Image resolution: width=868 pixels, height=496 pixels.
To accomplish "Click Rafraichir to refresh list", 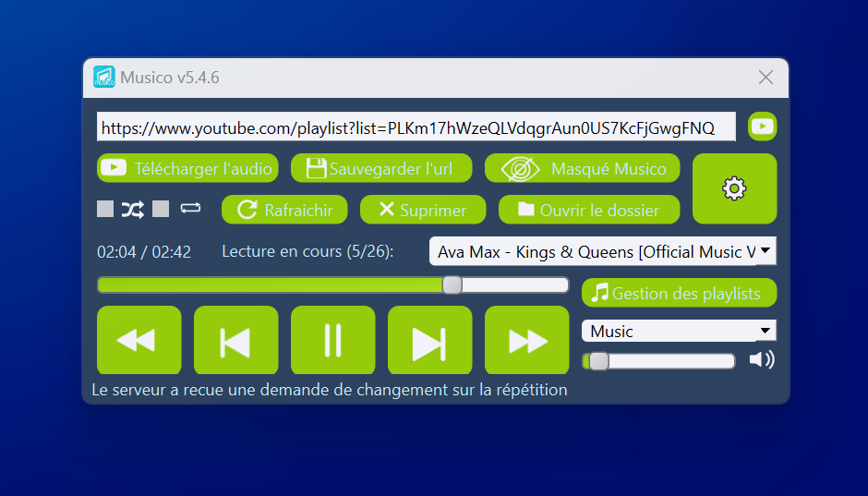I will coord(284,210).
